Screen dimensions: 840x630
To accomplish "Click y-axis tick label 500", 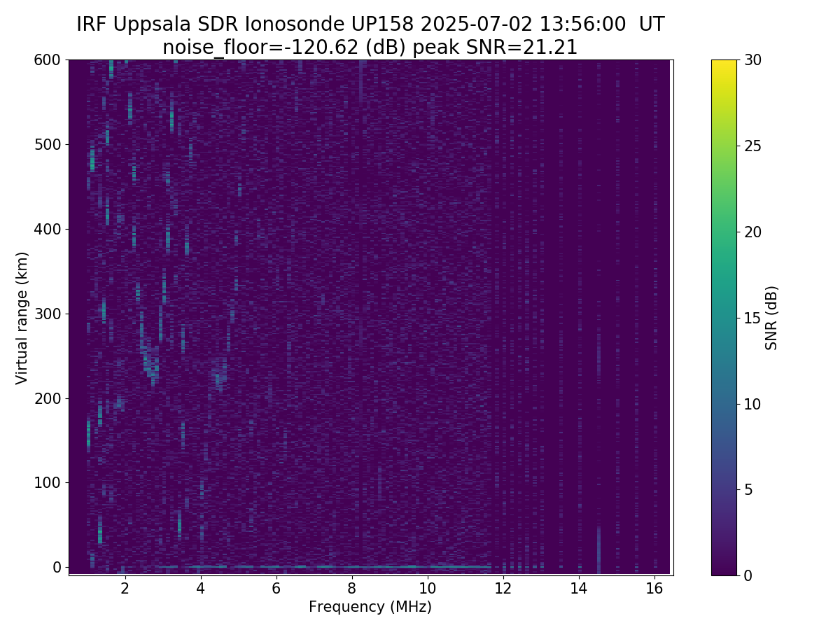I will pos(48,145).
